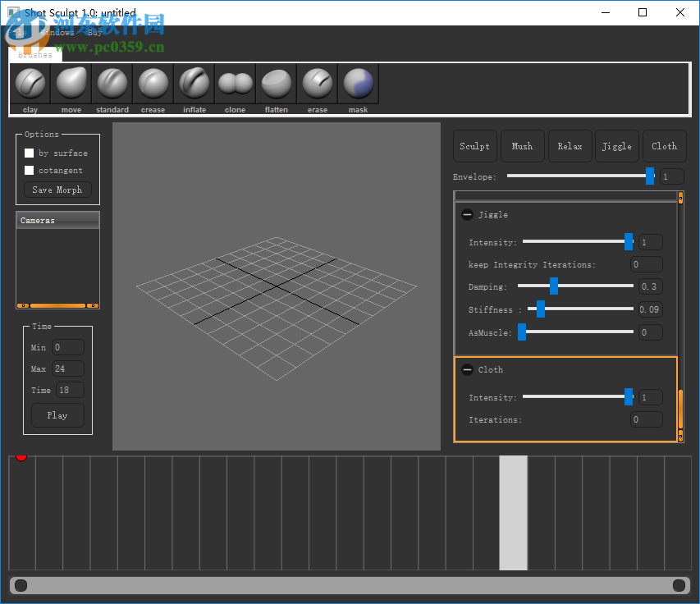Pick the standard brush

pyautogui.click(x=112, y=84)
